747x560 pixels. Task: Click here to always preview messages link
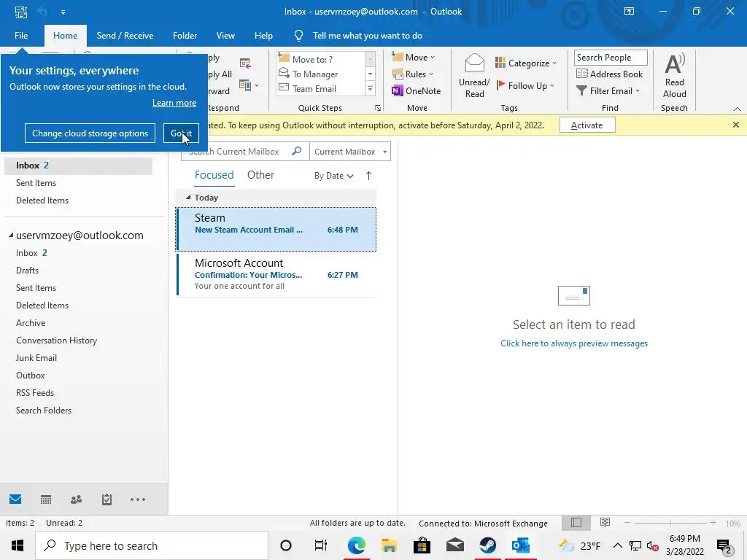point(574,343)
